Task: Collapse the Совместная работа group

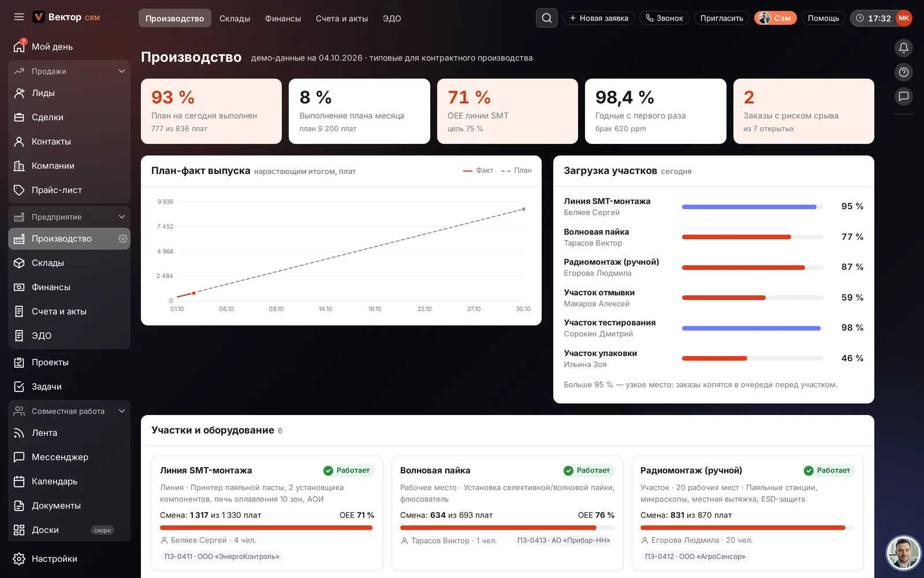Action: coord(69,411)
